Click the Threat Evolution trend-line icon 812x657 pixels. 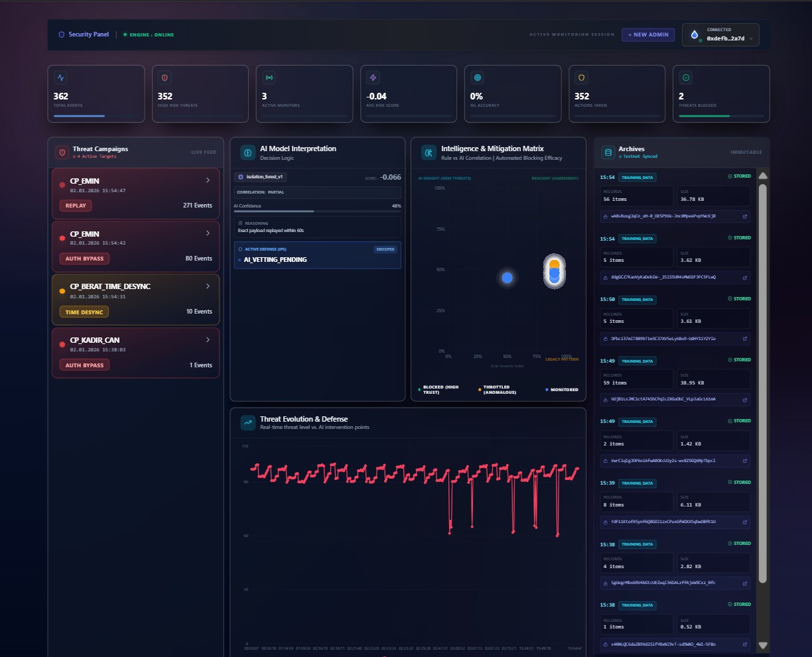247,422
